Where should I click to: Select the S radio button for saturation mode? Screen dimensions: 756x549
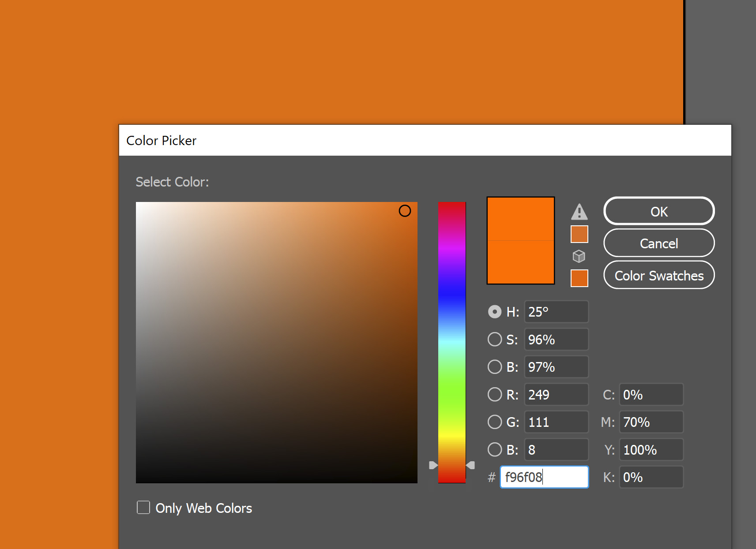(495, 339)
